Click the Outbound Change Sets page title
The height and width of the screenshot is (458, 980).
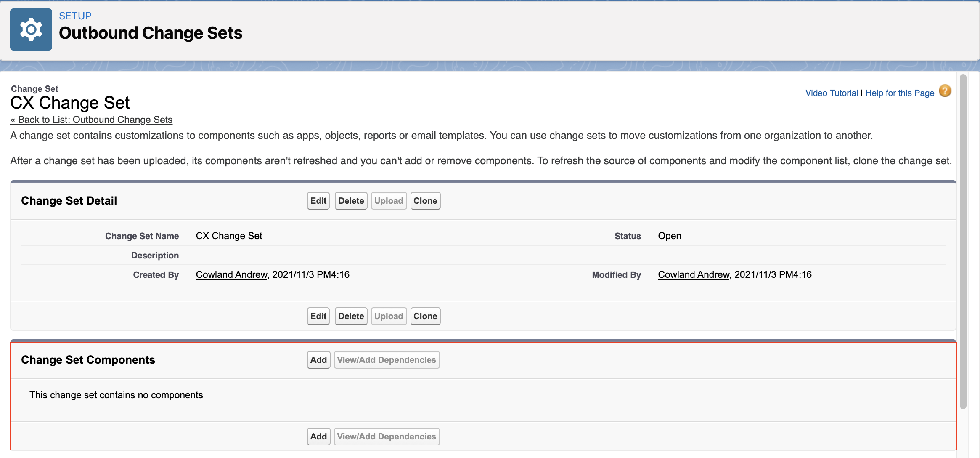[151, 33]
